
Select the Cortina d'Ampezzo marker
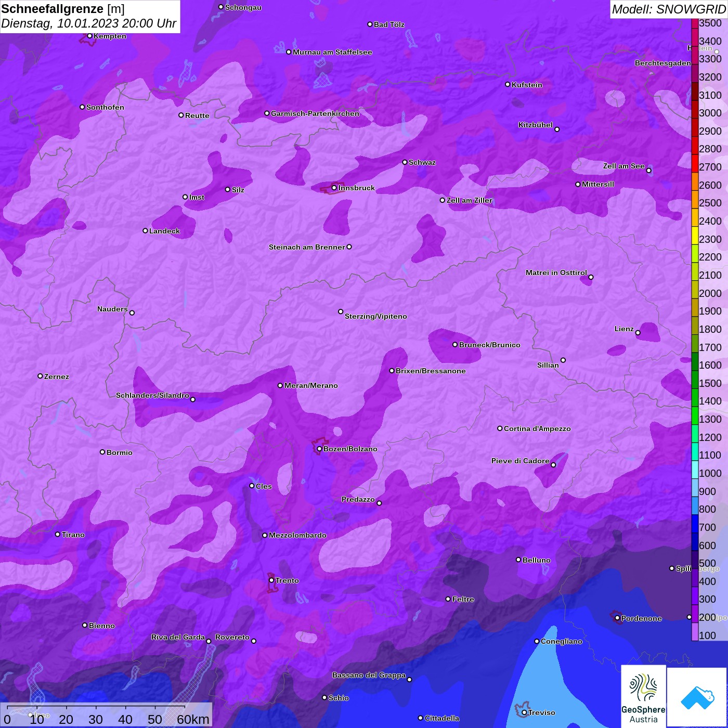500,428
